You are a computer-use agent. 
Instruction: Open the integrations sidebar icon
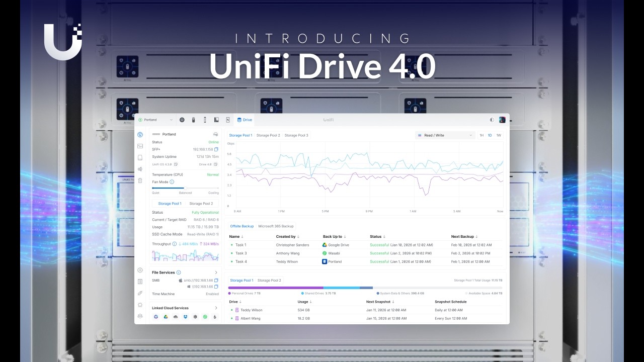coord(140,293)
